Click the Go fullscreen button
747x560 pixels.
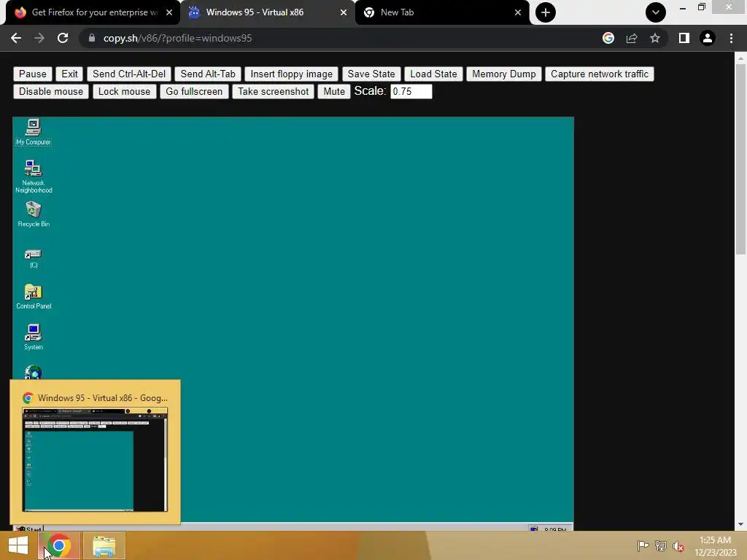pos(194,91)
